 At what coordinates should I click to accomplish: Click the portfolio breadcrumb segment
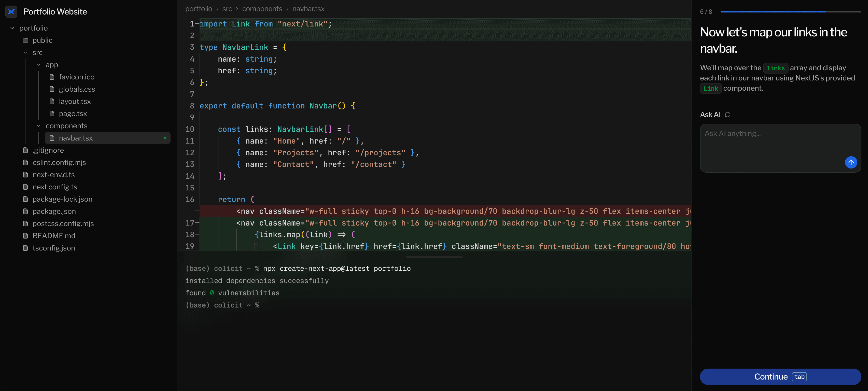click(x=199, y=9)
